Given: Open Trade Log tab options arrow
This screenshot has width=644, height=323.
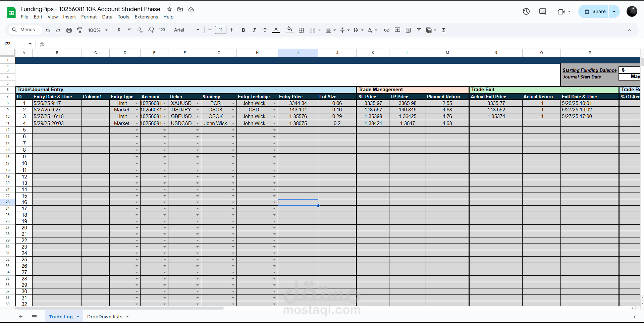Looking at the screenshot, I should (x=78, y=317).
